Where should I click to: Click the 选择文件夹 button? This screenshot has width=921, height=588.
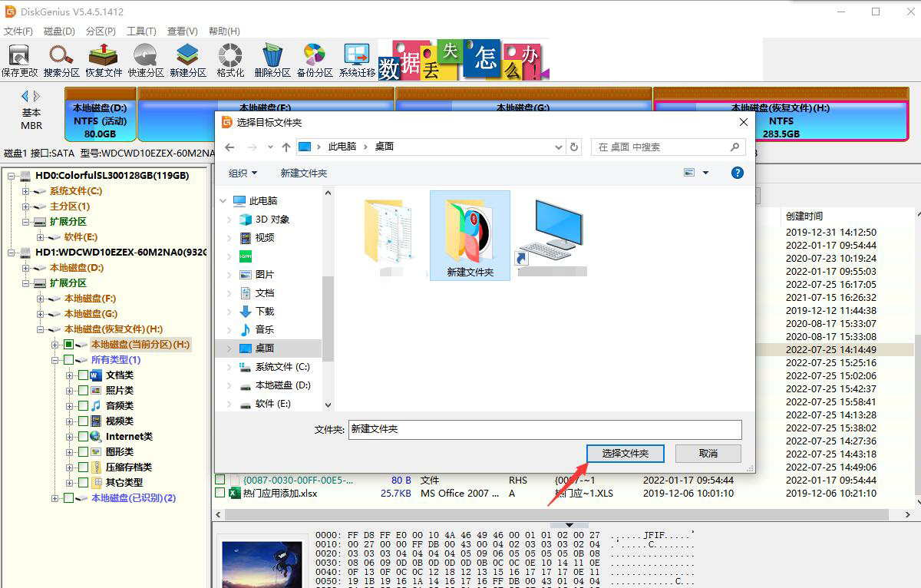(625, 454)
